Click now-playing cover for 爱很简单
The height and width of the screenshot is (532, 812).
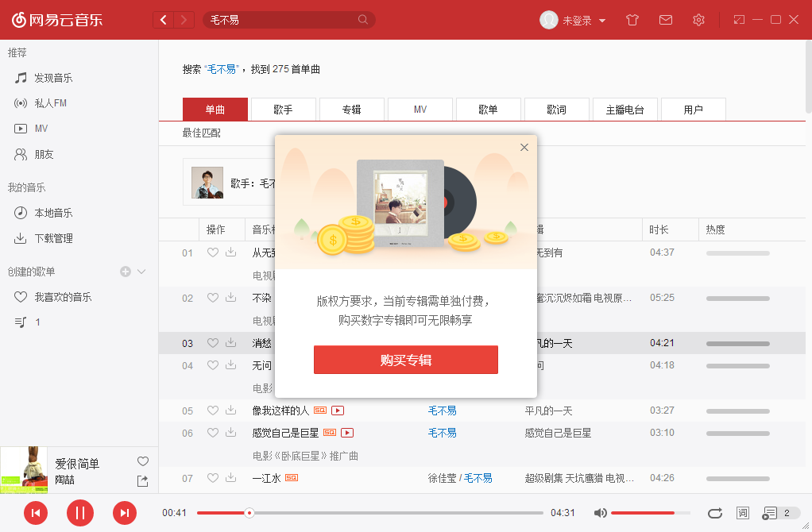tap(24, 470)
